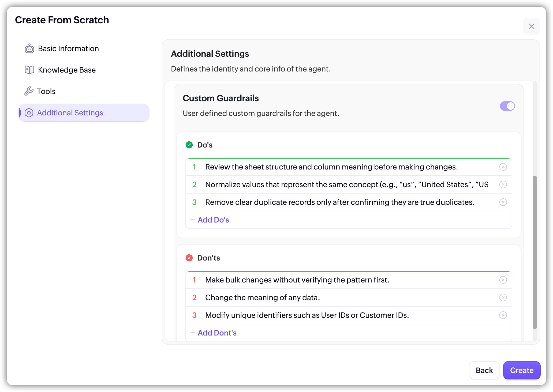Image resolution: width=553 pixels, height=392 pixels.
Task: Remove the 'Change the meaning of any data' rule
Action: pos(503,297)
